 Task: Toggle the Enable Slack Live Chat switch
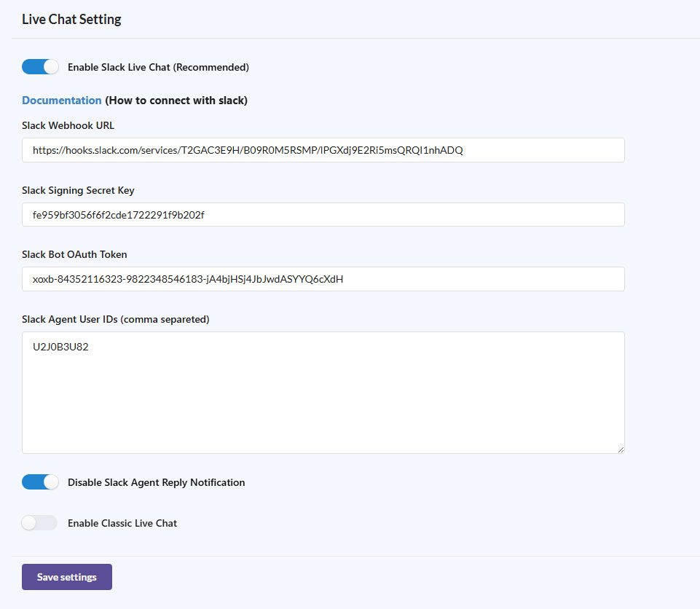pyautogui.click(x=39, y=67)
